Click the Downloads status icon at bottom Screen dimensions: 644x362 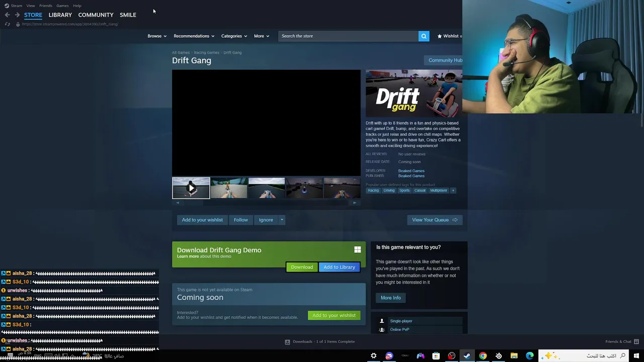pos(287,342)
